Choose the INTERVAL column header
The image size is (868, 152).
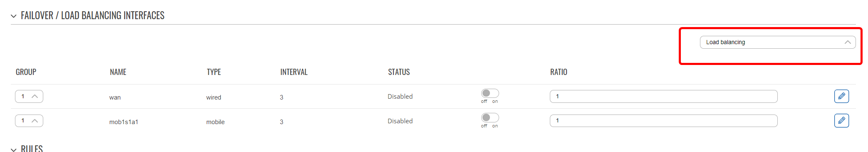tap(294, 72)
